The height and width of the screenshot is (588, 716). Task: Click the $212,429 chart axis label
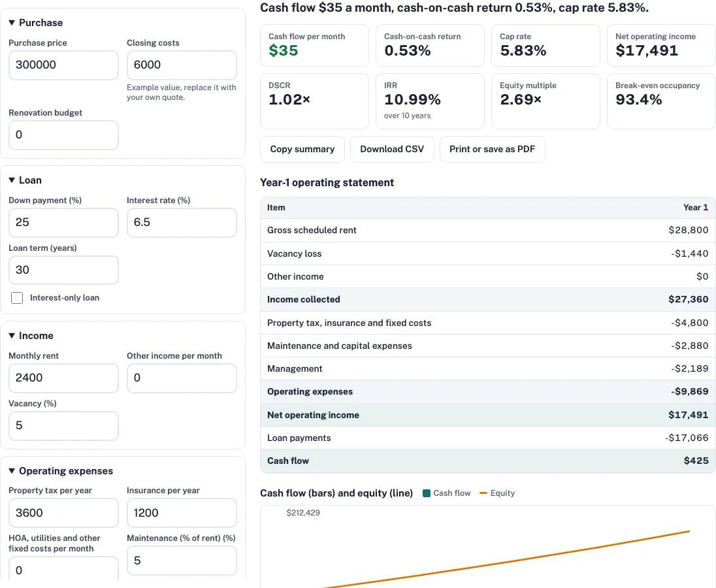coord(303,513)
